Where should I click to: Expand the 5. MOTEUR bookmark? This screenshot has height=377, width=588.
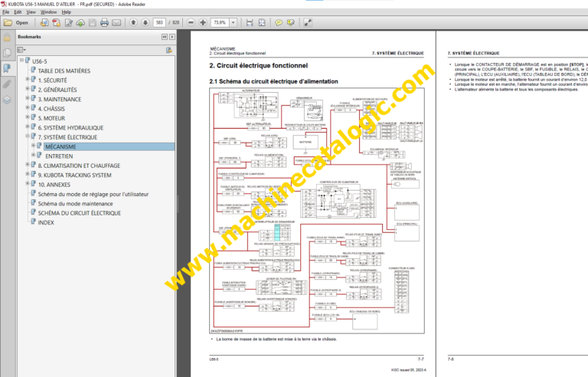pyautogui.click(x=28, y=117)
